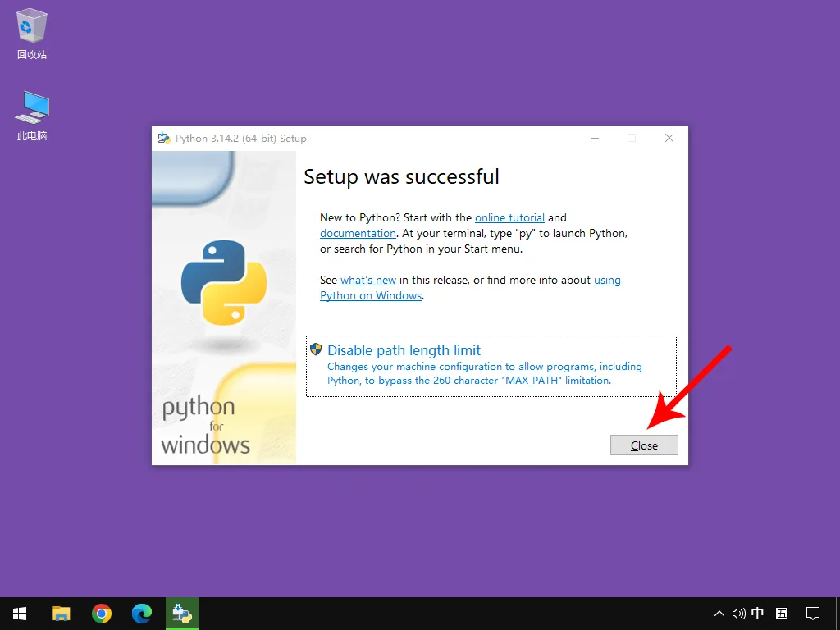
Task: Launch File Explorer from the taskbar
Action: pyautogui.click(x=62, y=614)
